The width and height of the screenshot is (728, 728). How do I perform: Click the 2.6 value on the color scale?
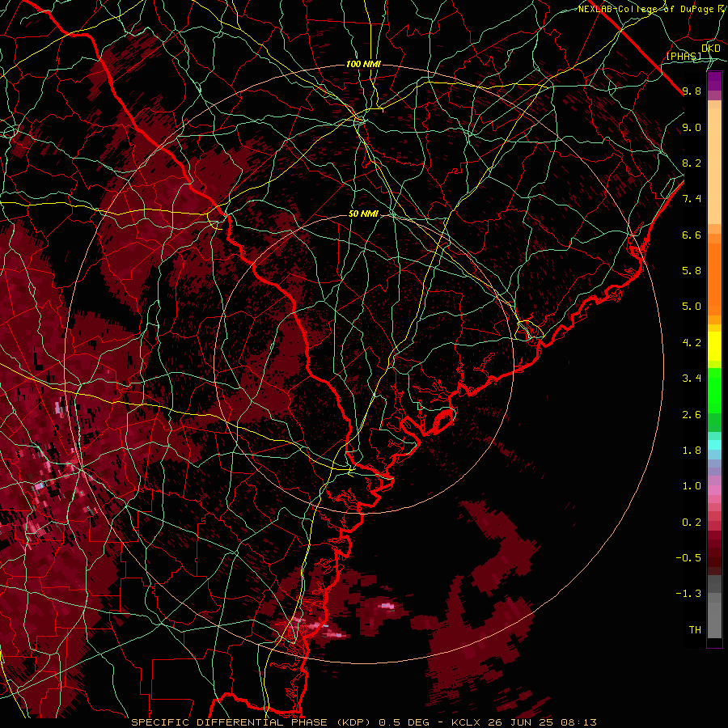(692, 415)
